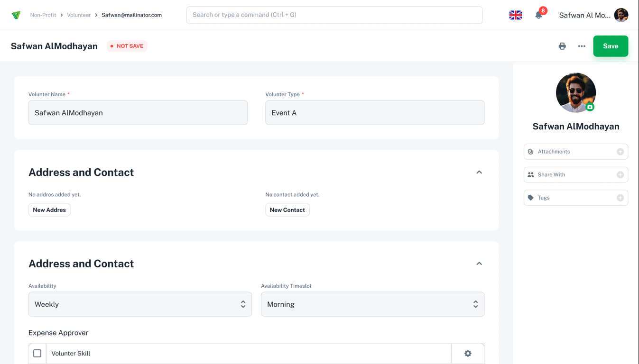This screenshot has height=364, width=639.
Task: Print the volunteer record
Action: click(x=562, y=46)
